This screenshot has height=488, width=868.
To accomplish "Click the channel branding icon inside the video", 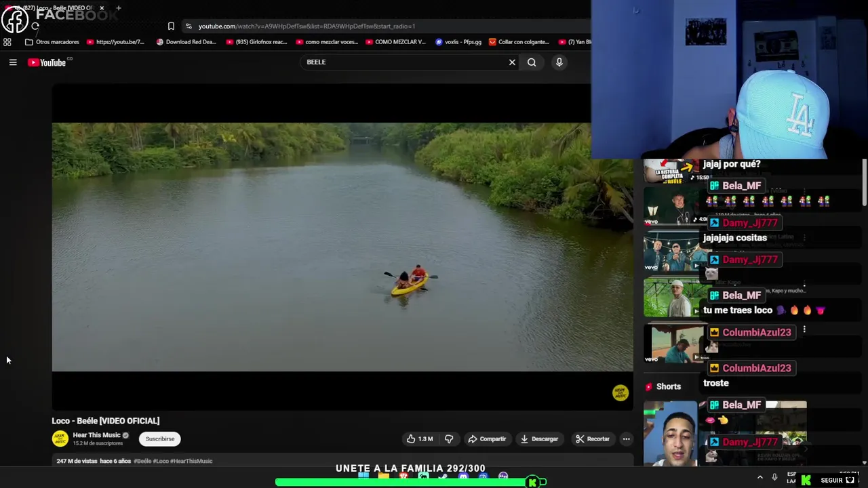I will [620, 392].
